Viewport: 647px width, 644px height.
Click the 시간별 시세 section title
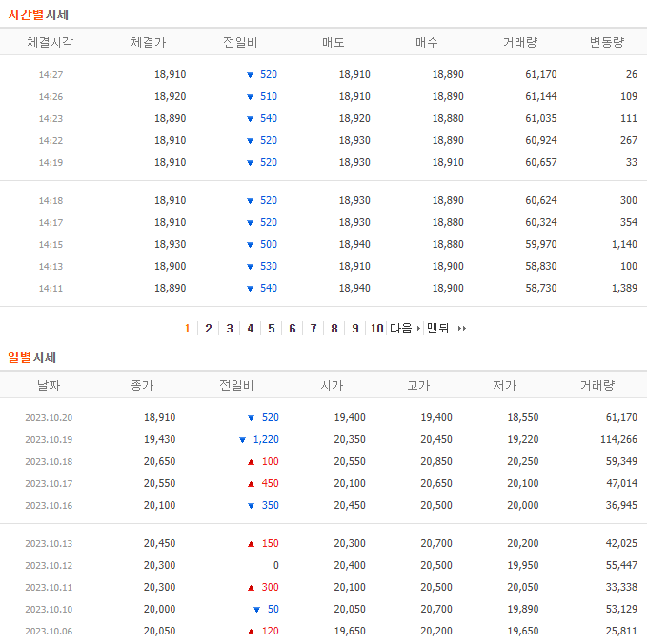coord(38,15)
